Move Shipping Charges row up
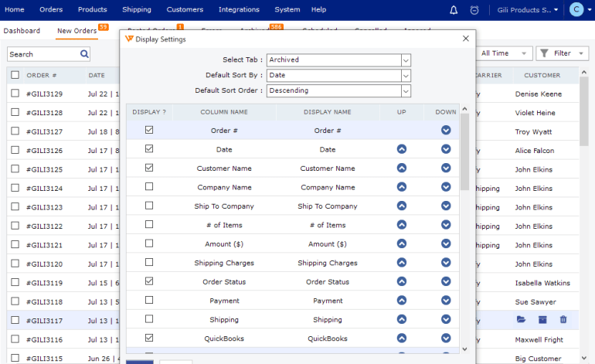This screenshot has width=595, height=364. pyautogui.click(x=402, y=263)
